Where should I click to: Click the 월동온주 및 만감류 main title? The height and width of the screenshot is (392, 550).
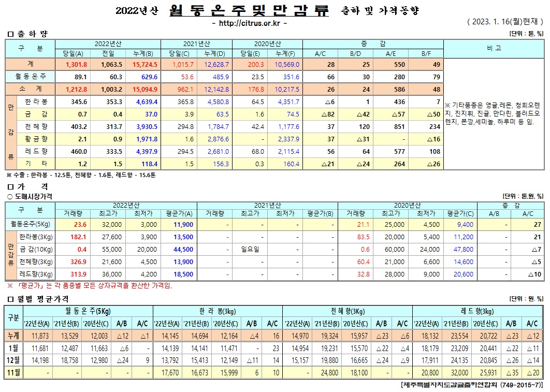point(249,10)
